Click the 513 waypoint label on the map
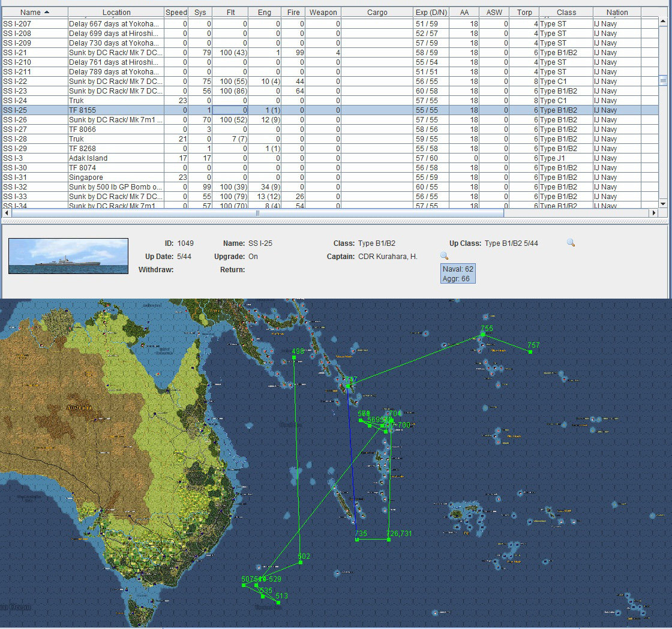Viewport: 672px width, 629px height. click(281, 595)
